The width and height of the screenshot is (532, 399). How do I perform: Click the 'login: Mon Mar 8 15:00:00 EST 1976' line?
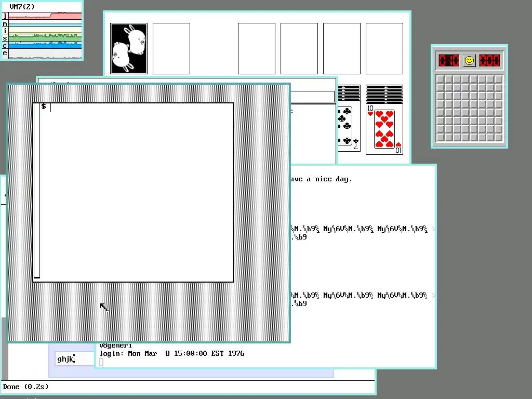[171, 353]
